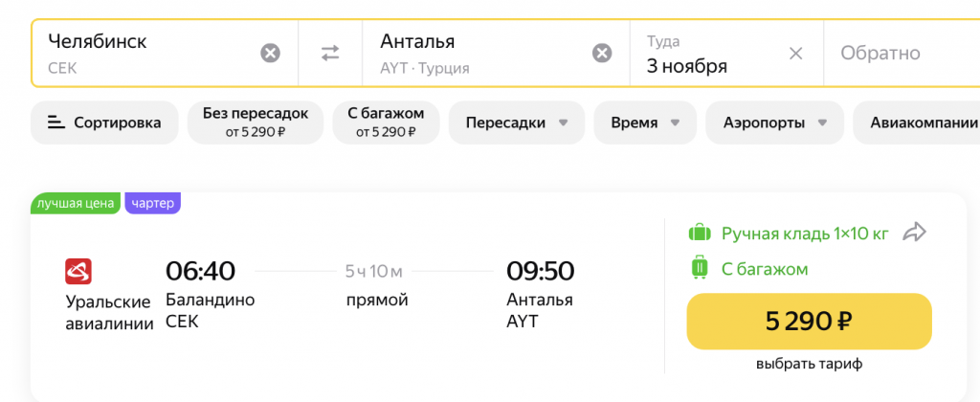Toggle the Без пересадок filter
980x402 pixels.
(255, 123)
